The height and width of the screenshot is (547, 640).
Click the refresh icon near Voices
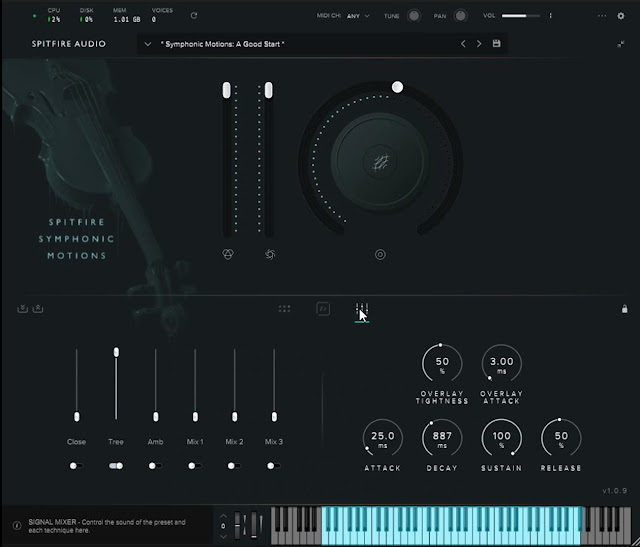194,16
